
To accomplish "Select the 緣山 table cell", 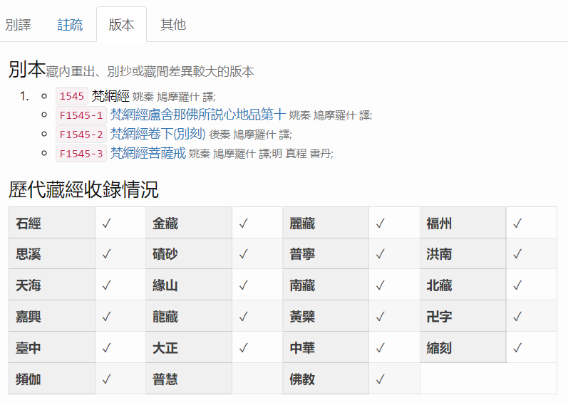I will (x=189, y=285).
